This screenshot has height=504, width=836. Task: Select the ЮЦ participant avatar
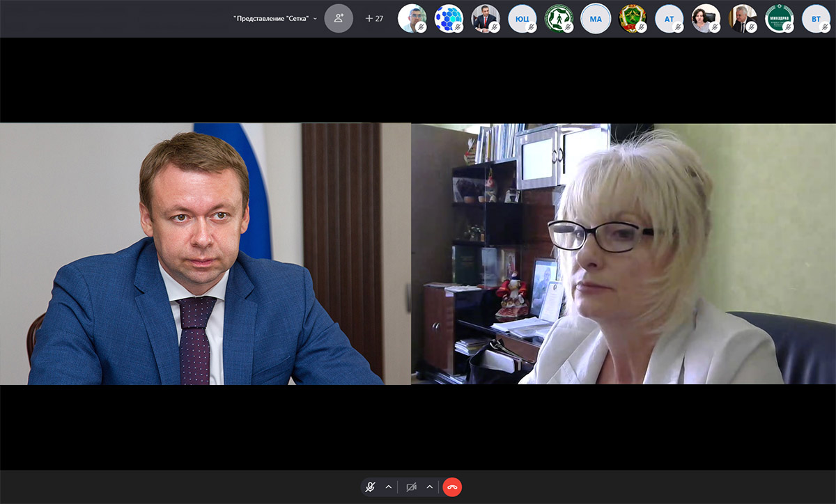click(522, 19)
